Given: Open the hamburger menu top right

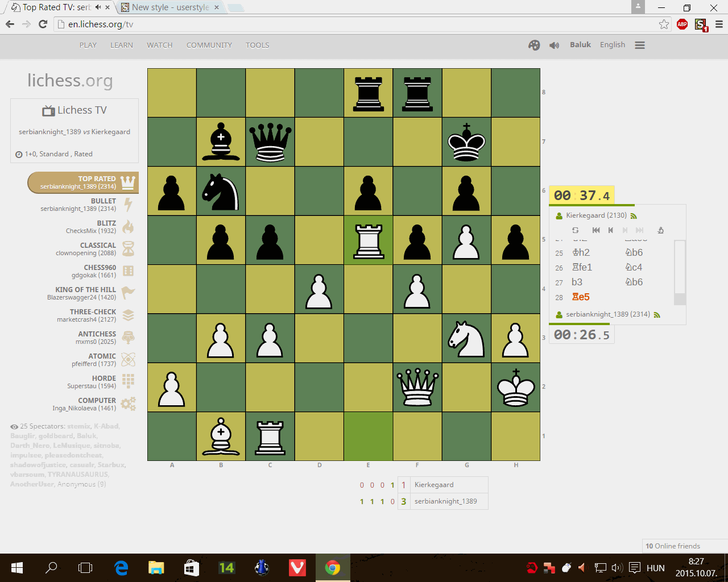Looking at the screenshot, I should click(639, 44).
